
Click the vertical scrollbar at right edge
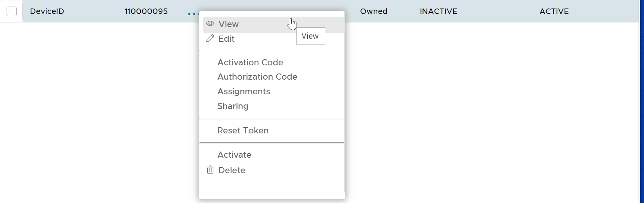pos(641,101)
